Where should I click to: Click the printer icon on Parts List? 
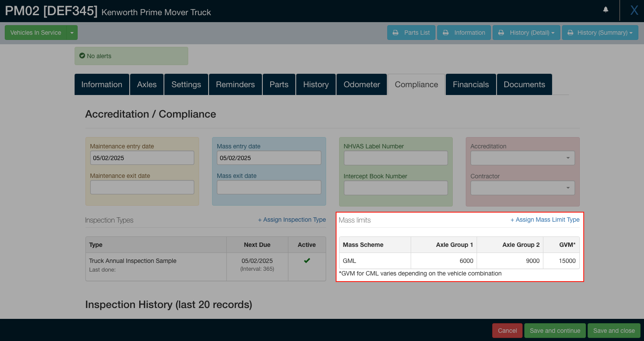pyautogui.click(x=396, y=32)
